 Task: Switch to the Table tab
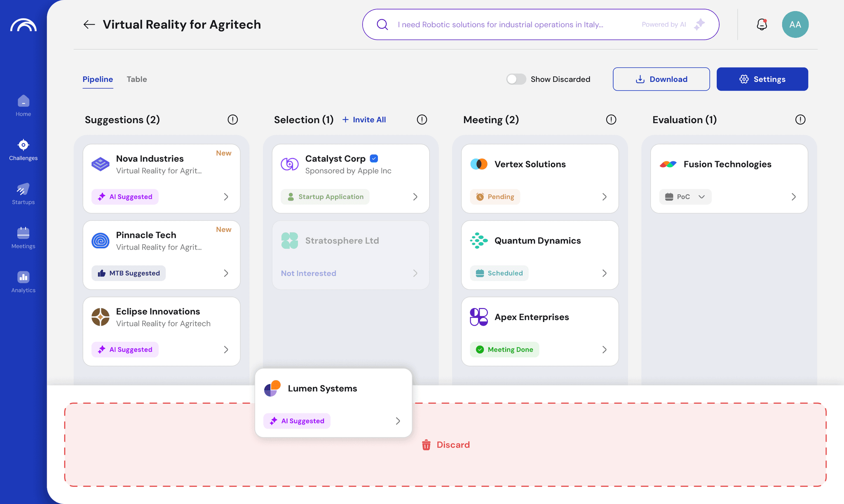click(137, 79)
